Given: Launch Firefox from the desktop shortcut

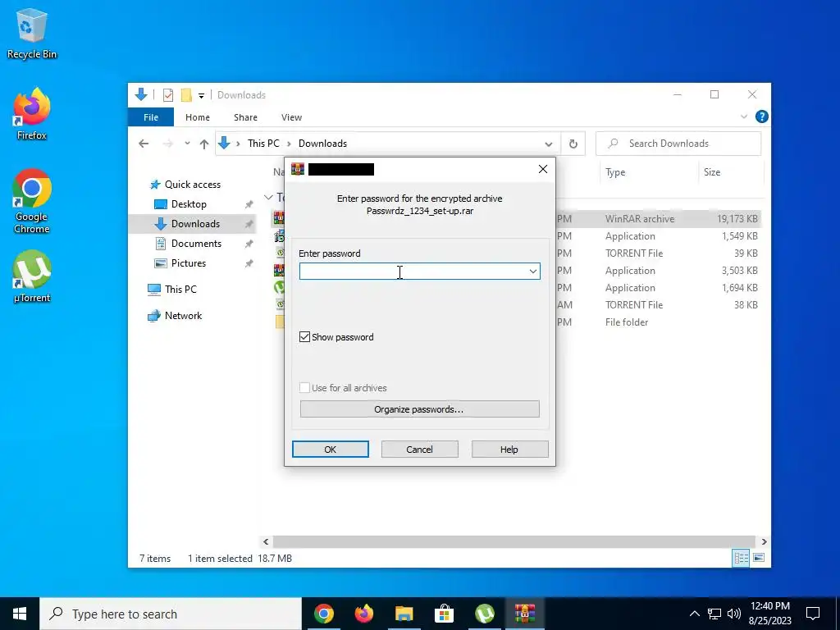Looking at the screenshot, I should (32, 114).
